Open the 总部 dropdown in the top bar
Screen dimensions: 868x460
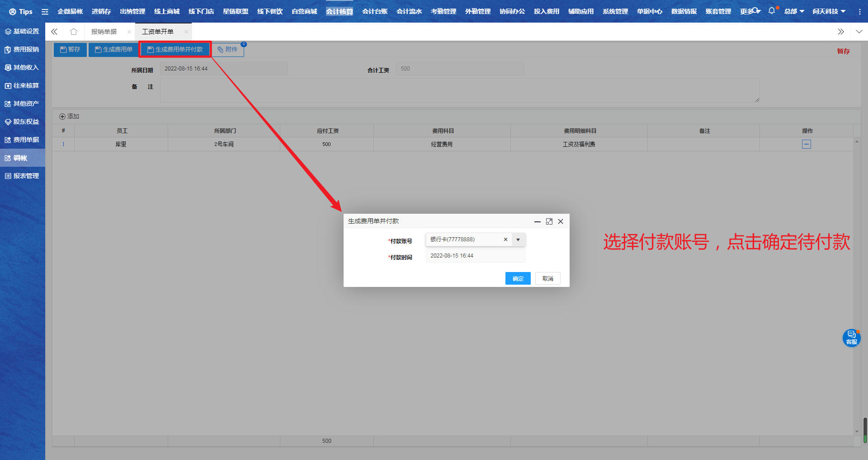[794, 11]
